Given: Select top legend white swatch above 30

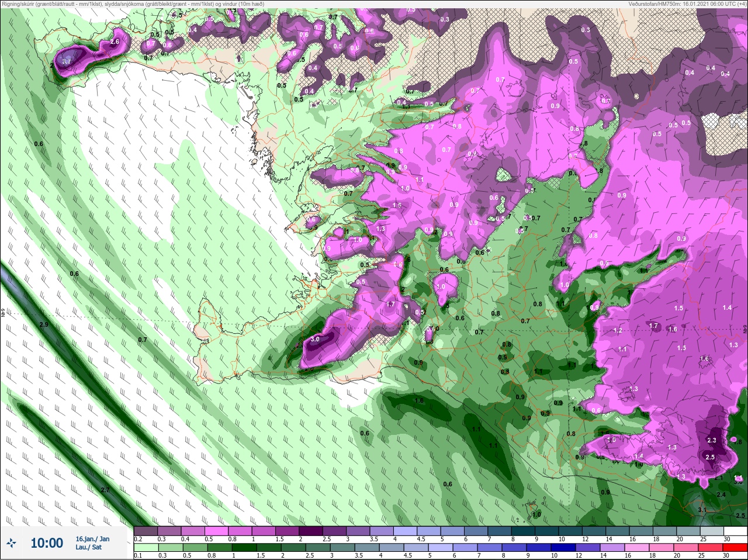Looking at the screenshot, I should click(735, 531).
